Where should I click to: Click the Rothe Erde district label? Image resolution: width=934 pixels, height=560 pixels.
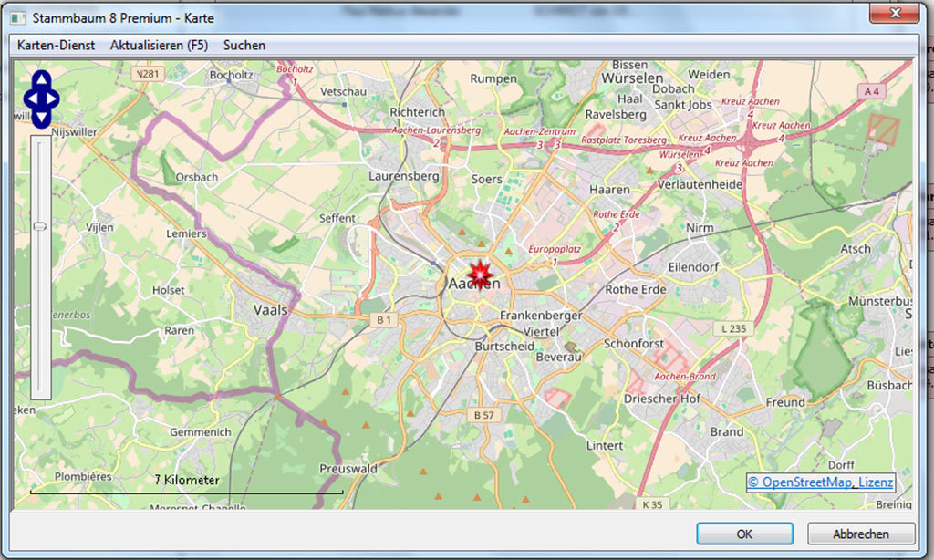[x=636, y=289]
